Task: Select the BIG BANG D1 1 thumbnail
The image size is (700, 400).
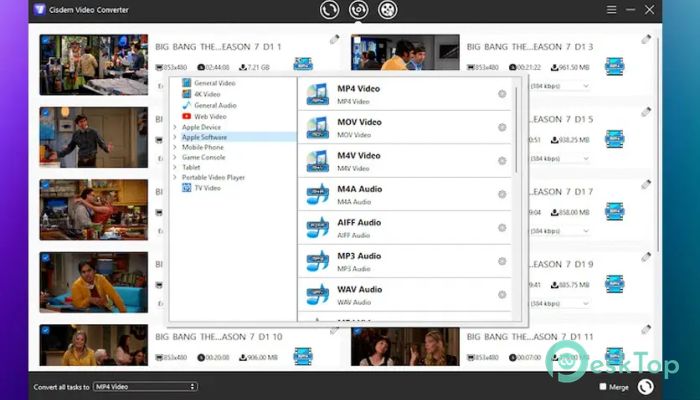Action: (x=94, y=65)
